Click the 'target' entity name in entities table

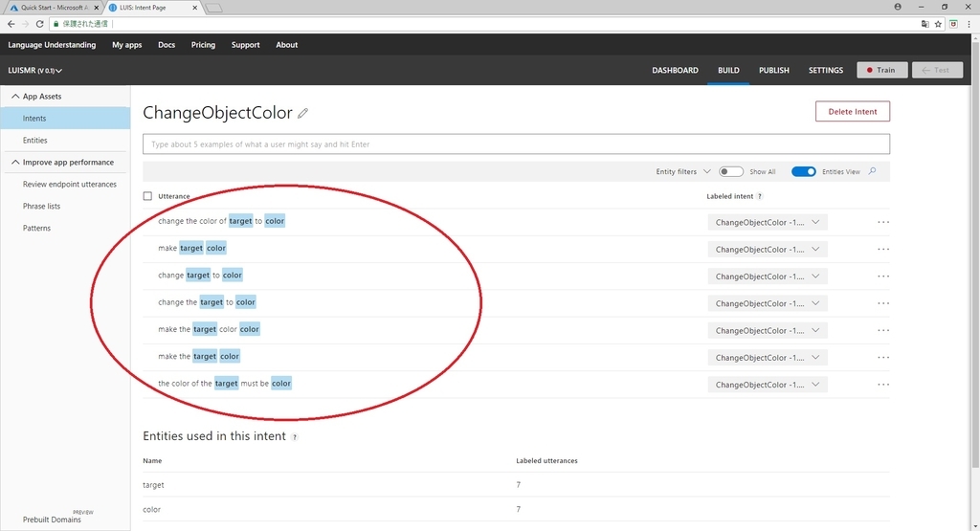tap(153, 485)
